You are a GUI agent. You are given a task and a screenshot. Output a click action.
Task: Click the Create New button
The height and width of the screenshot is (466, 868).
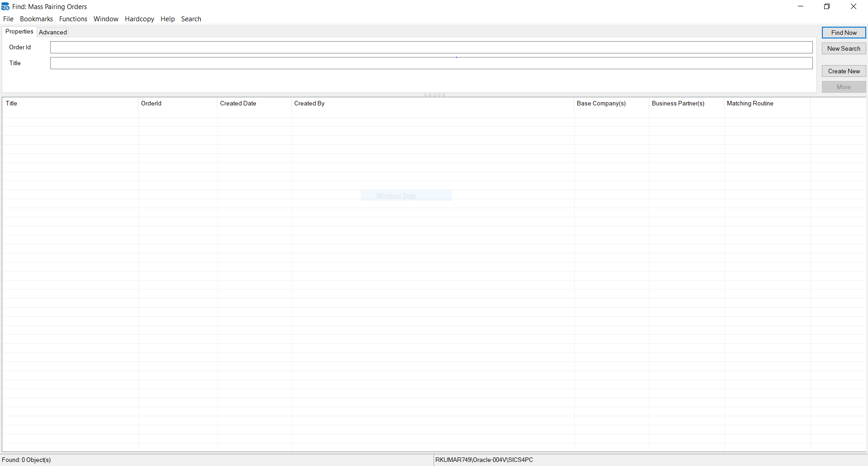point(843,71)
